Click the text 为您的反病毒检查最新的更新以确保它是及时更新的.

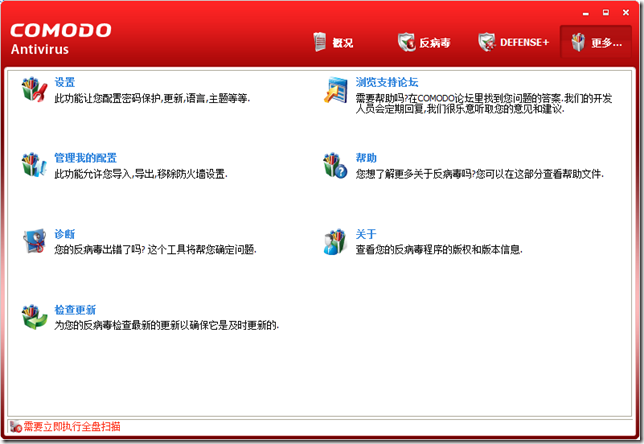point(167,325)
